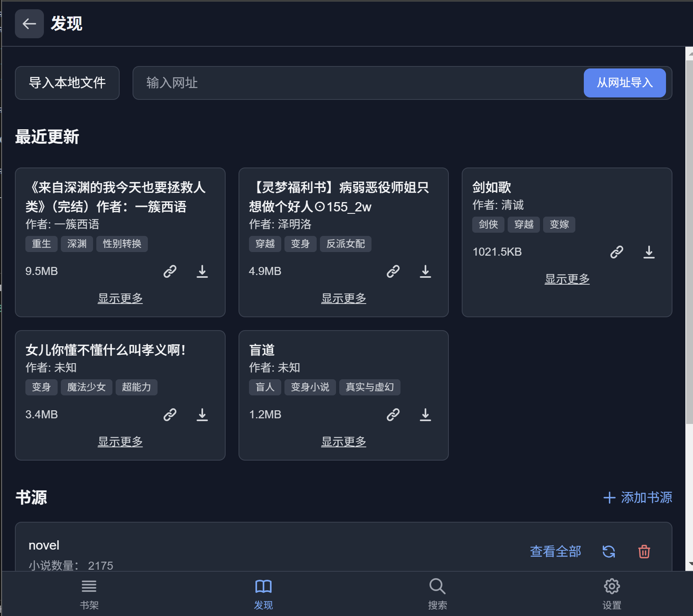Go back using the arrow button
The image size is (693, 616).
(29, 24)
